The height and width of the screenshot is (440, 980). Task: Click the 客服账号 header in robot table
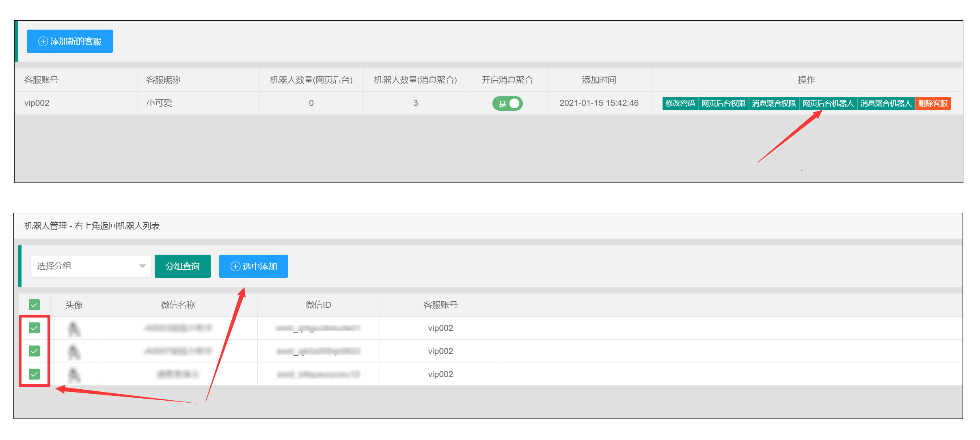coord(440,305)
